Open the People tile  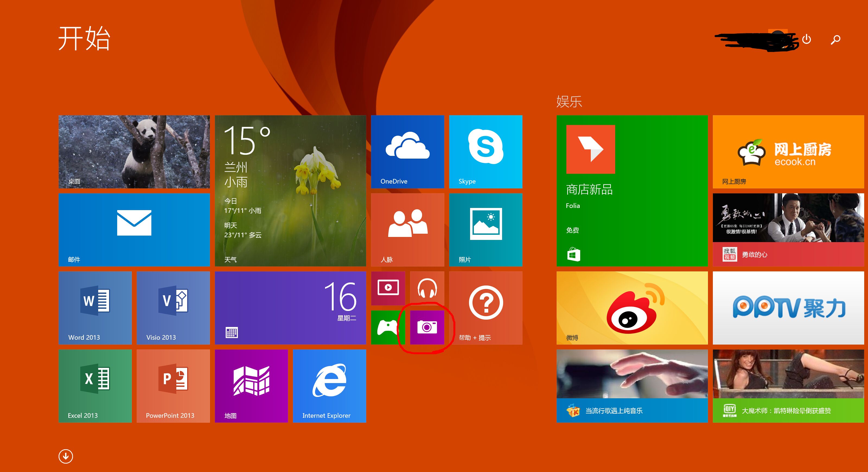coord(407,230)
